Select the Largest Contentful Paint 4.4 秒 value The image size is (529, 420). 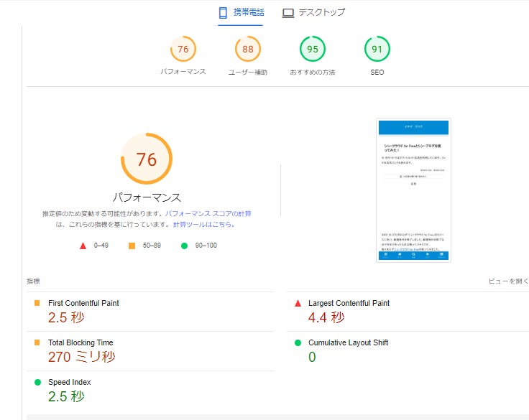click(326, 317)
